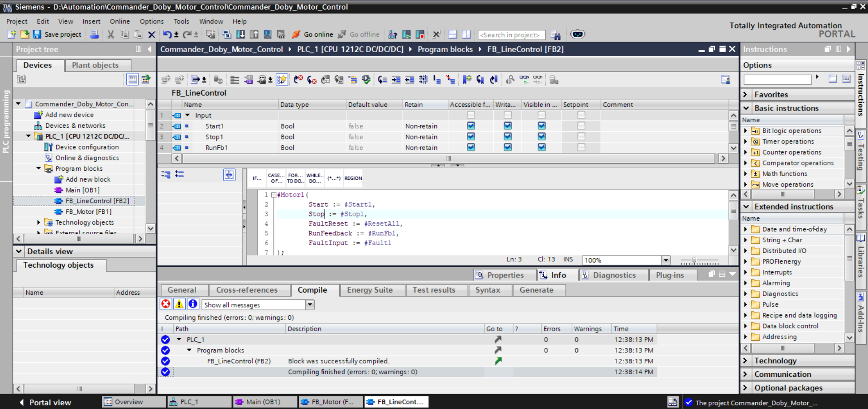Image resolution: width=868 pixels, height=409 pixels.
Task: Expand Technology objects in project tree
Action: click(38, 222)
